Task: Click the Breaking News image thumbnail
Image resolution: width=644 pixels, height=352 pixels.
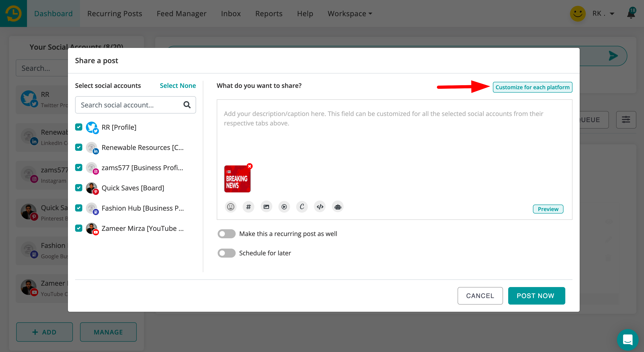Action: pyautogui.click(x=237, y=179)
